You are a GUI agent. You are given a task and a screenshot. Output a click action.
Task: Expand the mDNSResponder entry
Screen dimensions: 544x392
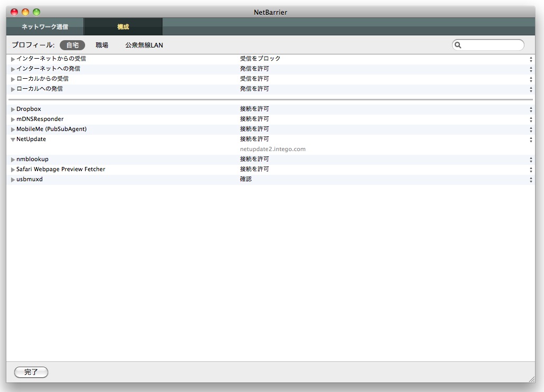pyautogui.click(x=13, y=119)
